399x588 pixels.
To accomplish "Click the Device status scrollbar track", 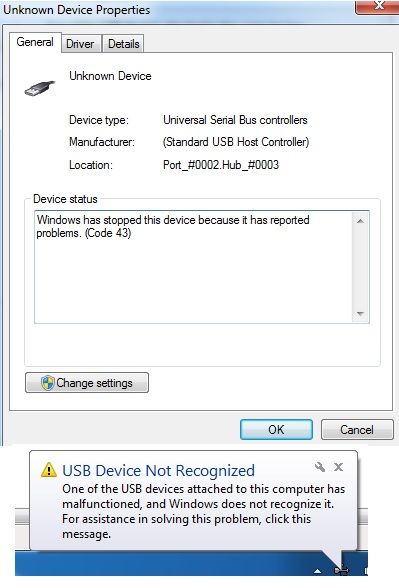I will point(360,267).
